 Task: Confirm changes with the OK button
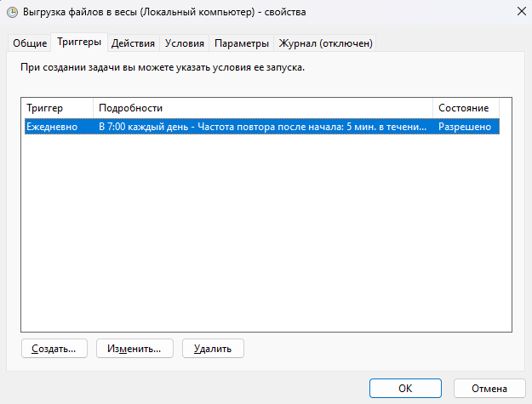point(405,389)
